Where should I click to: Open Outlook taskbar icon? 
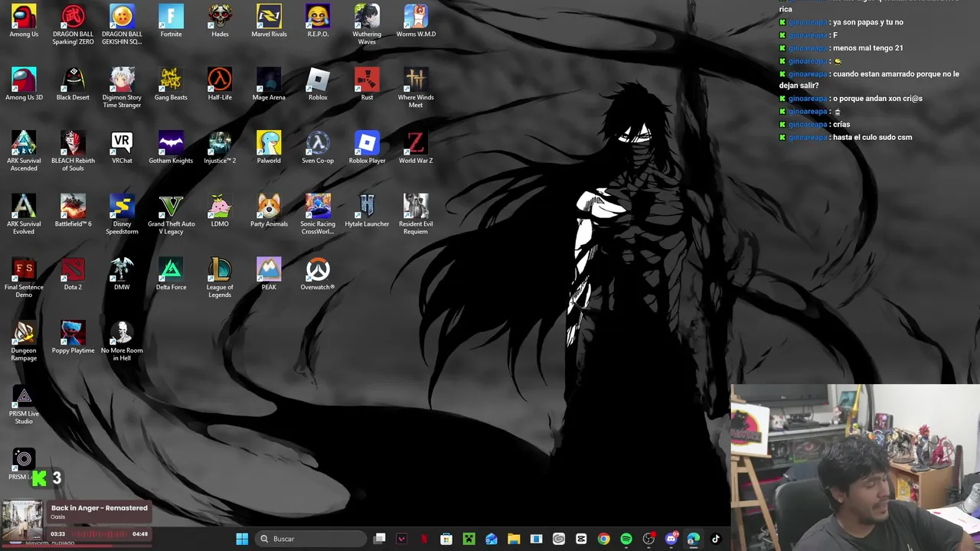pyautogui.click(x=492, y=539)
